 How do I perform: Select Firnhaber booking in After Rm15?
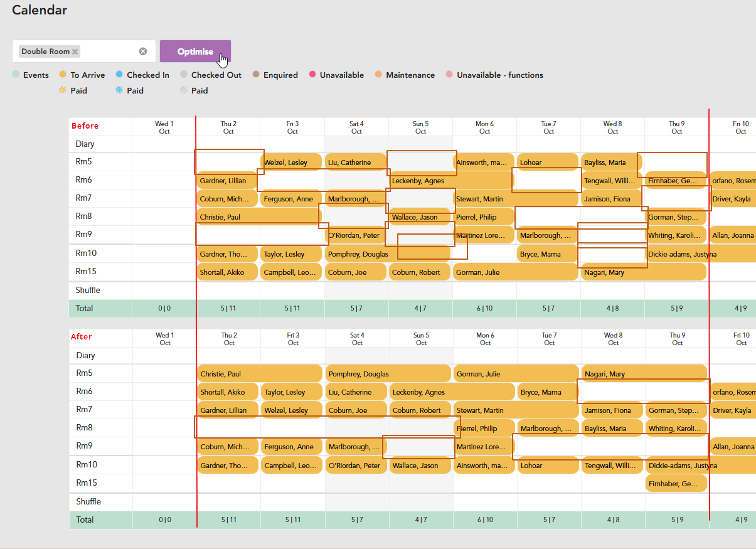coord(676,484)
